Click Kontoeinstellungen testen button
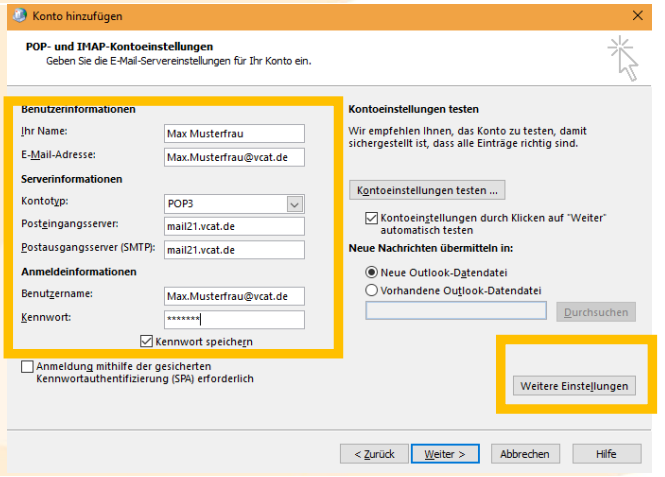 point(427,190)
